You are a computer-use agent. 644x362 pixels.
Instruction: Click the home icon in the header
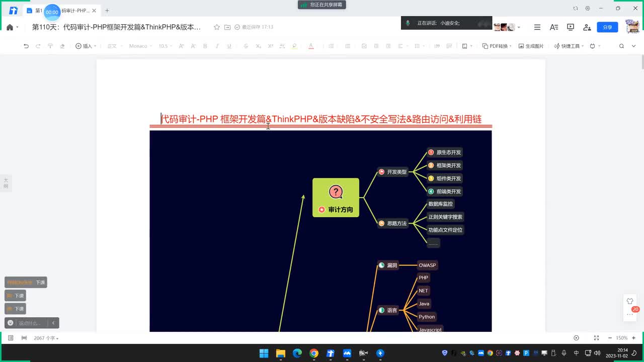pyautogui.click(x=10, y=27)
